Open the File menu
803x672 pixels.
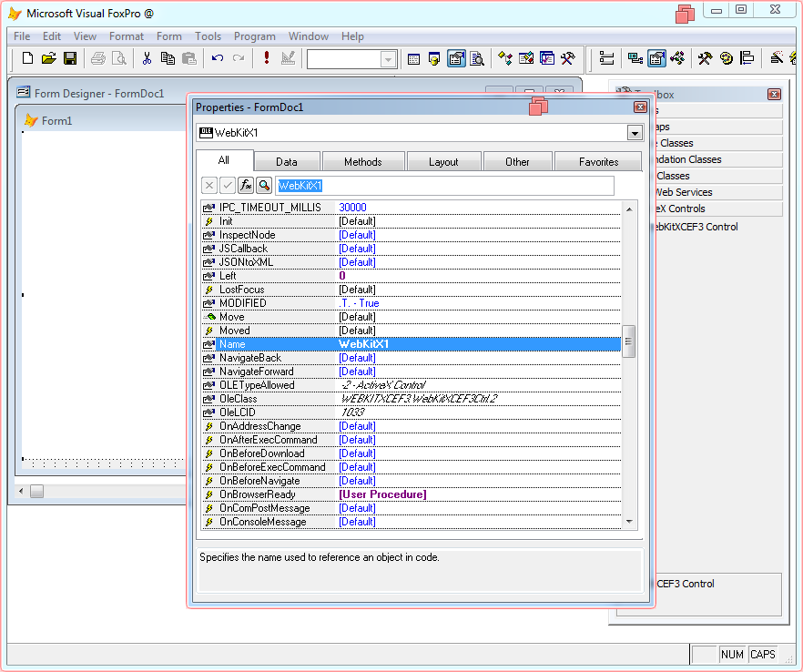point(22,36)
